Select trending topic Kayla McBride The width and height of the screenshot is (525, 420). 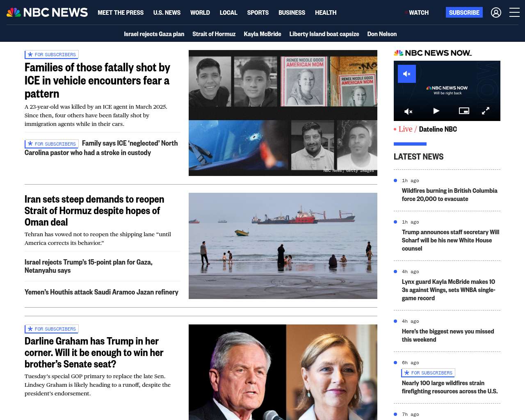(x=262, y=34)
